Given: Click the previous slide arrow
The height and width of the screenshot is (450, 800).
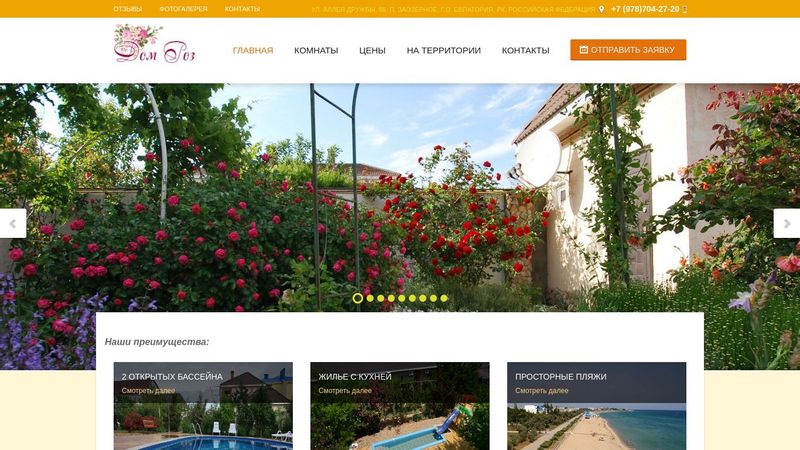Looking at the screenshot, I should coord(13,223).
